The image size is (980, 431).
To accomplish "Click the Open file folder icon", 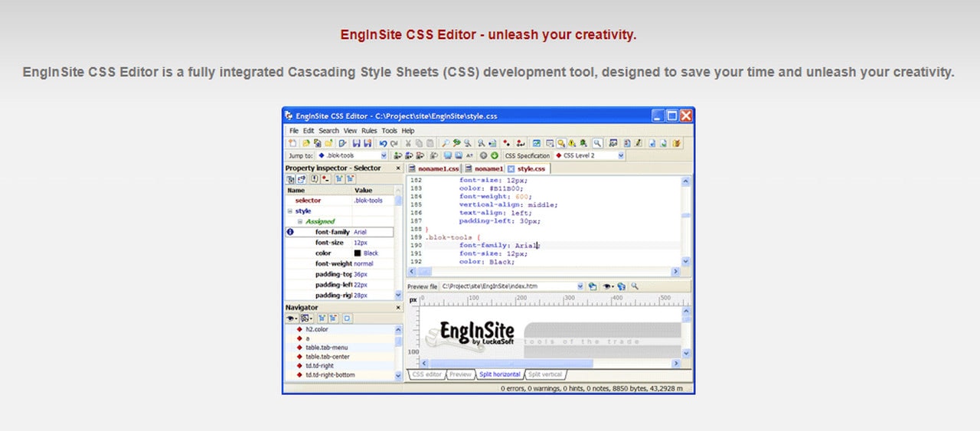I will (305, 143).
